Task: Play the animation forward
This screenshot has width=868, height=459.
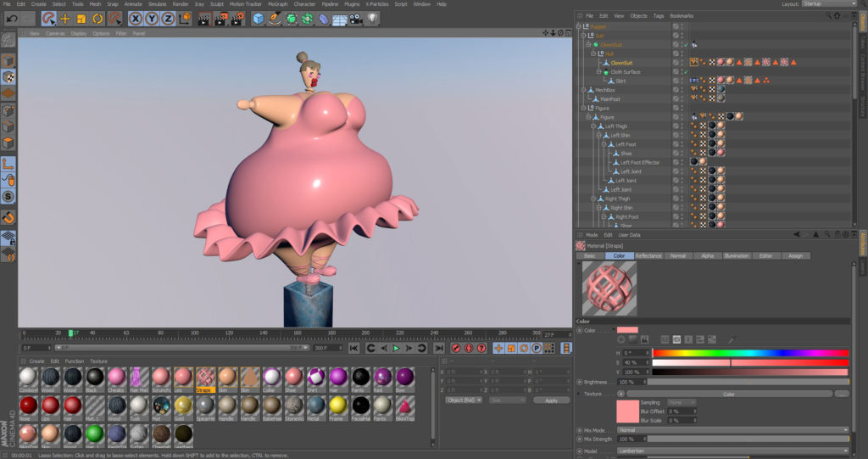Action: coord(396,348)
